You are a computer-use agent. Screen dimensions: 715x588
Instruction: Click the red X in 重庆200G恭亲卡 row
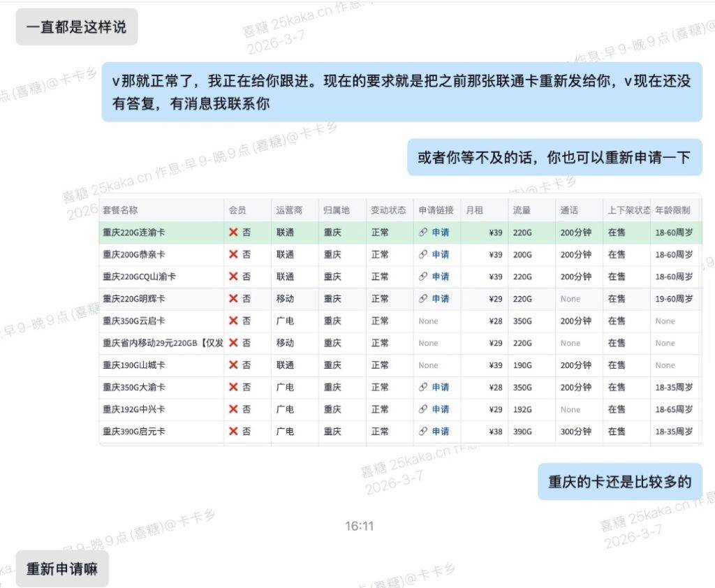234,255
